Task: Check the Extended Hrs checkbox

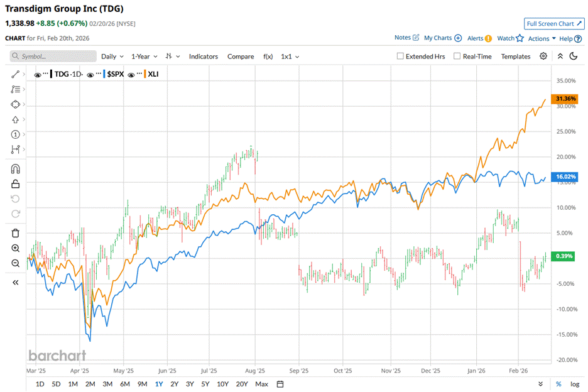Action: pyautogui.click(x=400, y=57)
